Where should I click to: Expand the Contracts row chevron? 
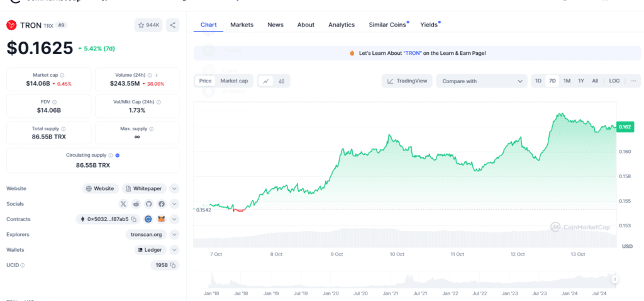click(175, 219)
